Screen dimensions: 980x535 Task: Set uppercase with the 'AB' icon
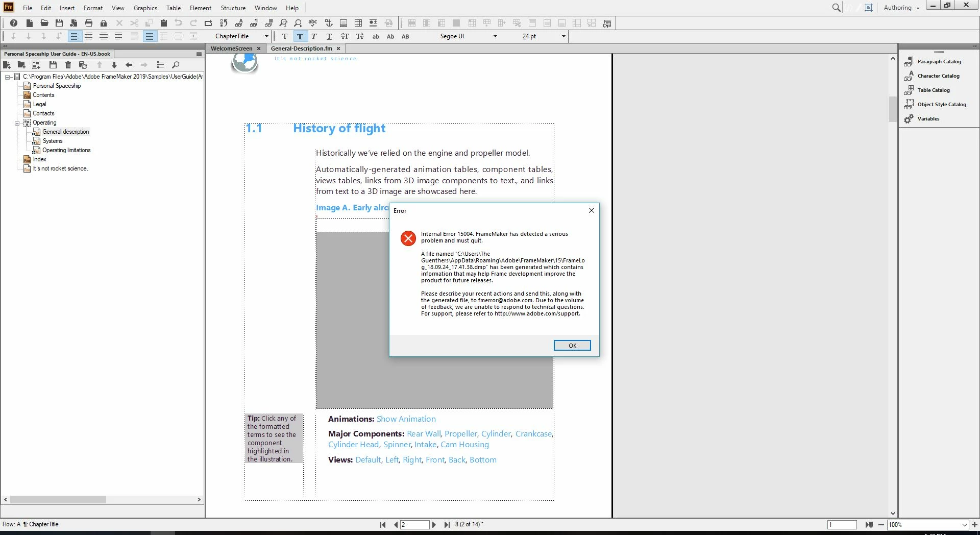[405, 36]
